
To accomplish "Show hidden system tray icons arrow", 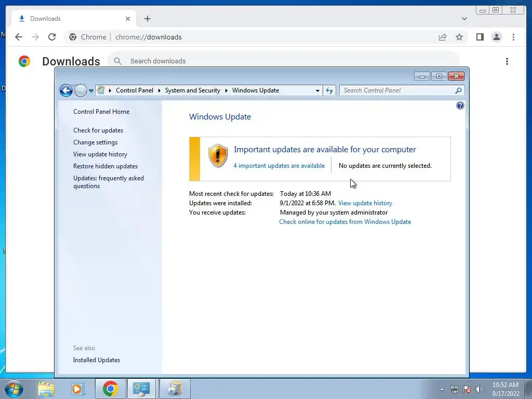I will coord(442,389).
